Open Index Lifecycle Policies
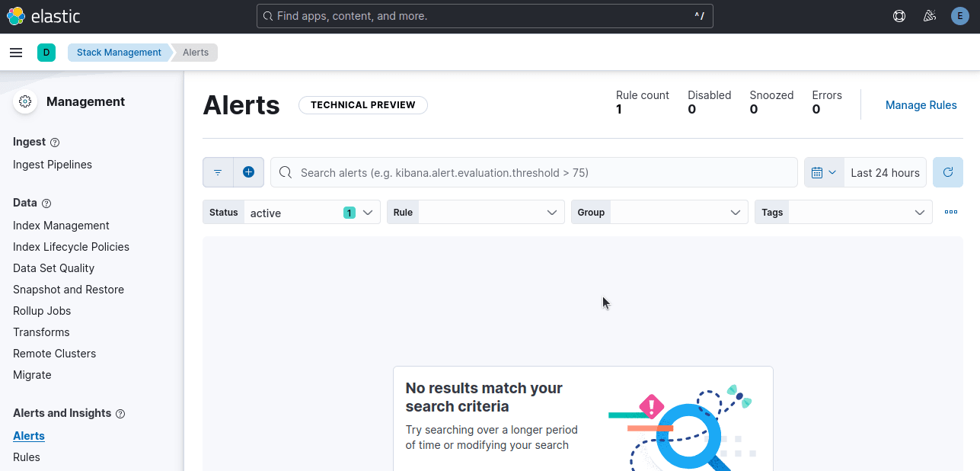The image size is (980, 471). 71,247
